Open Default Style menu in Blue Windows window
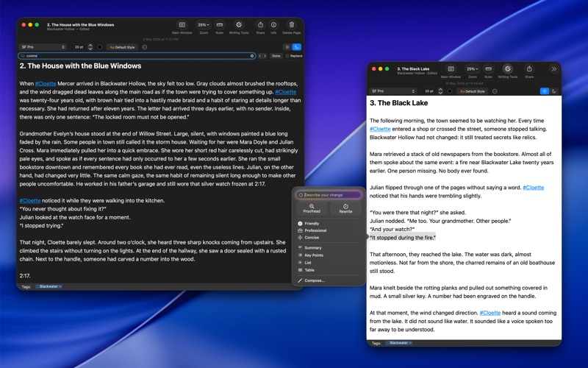588x368 pixels. (x=122, y=47)
